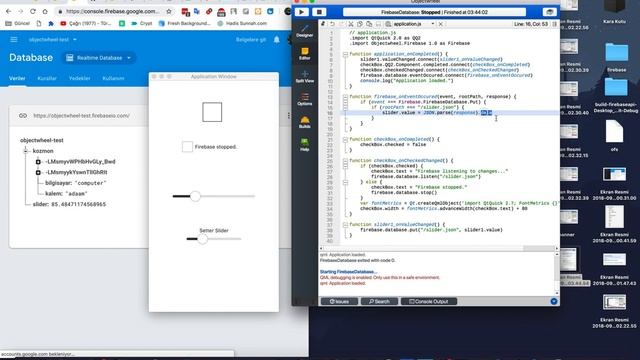Select the bilgisayar "computer" entry
Viewport: 640px width, 360px height.
click(76, 183)
